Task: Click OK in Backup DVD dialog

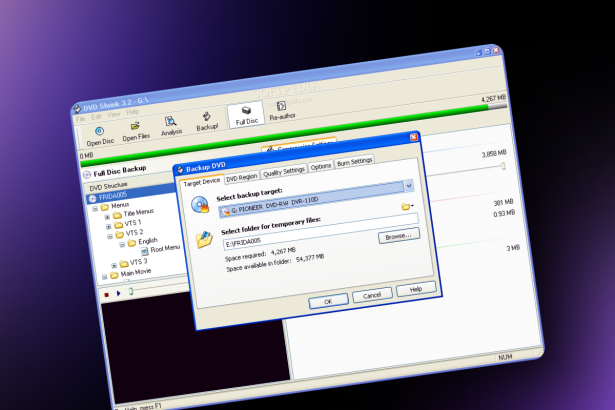Action: pos(327,300)
